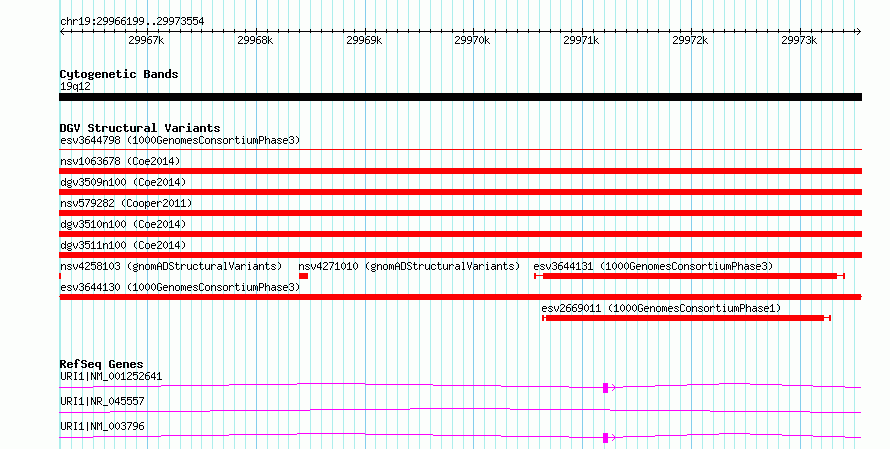
Task: Open the nsv4271010 gnomAD variant label
Action: [x=409, y=266]
